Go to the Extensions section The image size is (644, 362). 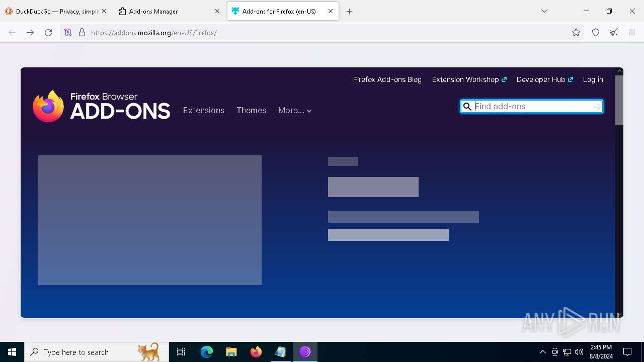(x=204, y=110)
